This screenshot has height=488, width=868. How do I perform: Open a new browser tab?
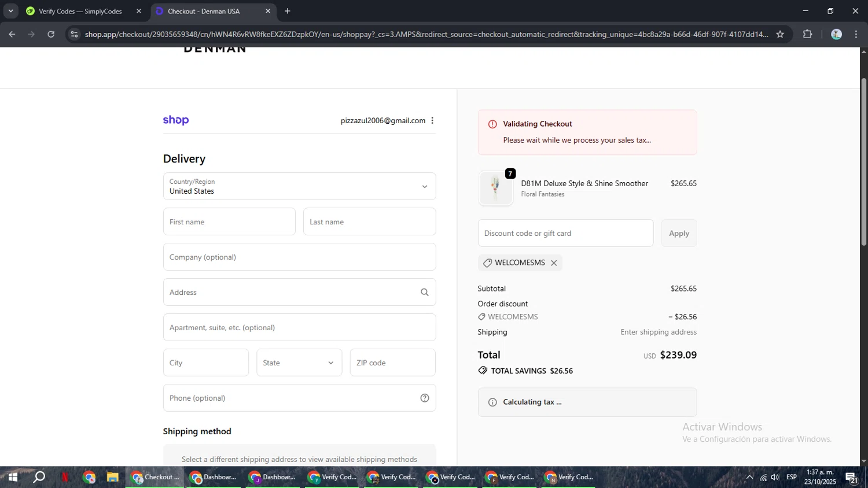(x=288, y=11)
